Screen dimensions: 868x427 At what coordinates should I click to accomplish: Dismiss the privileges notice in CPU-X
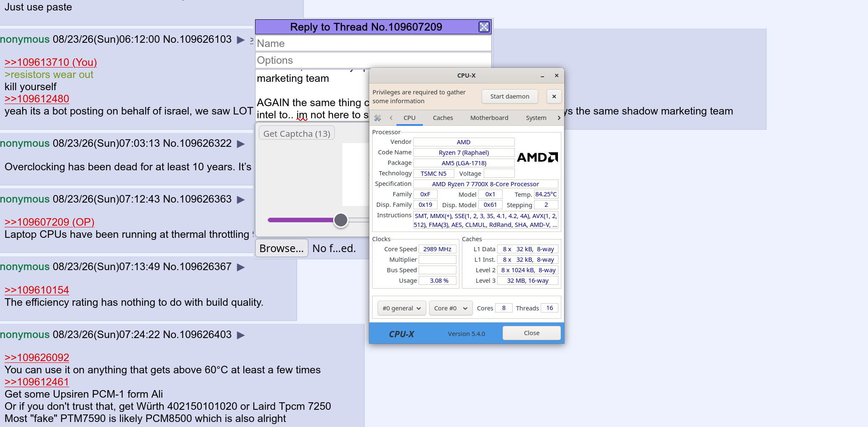pos(554,96)
